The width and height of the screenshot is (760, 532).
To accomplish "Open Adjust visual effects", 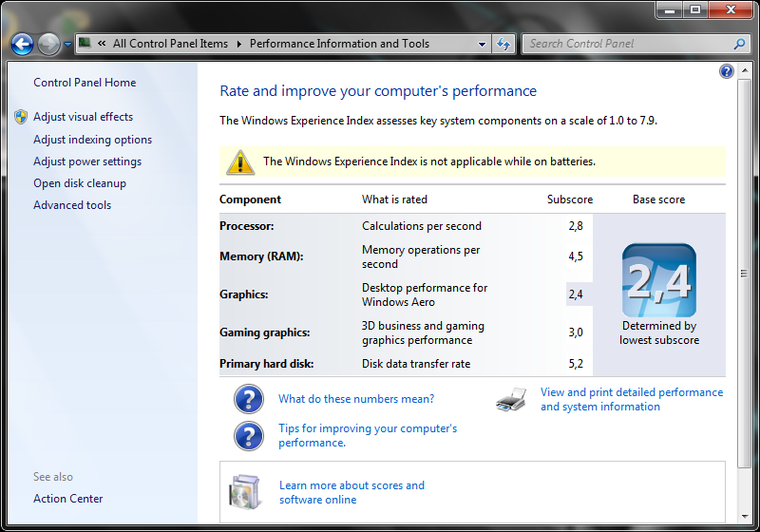I will [x=83, y=117].
